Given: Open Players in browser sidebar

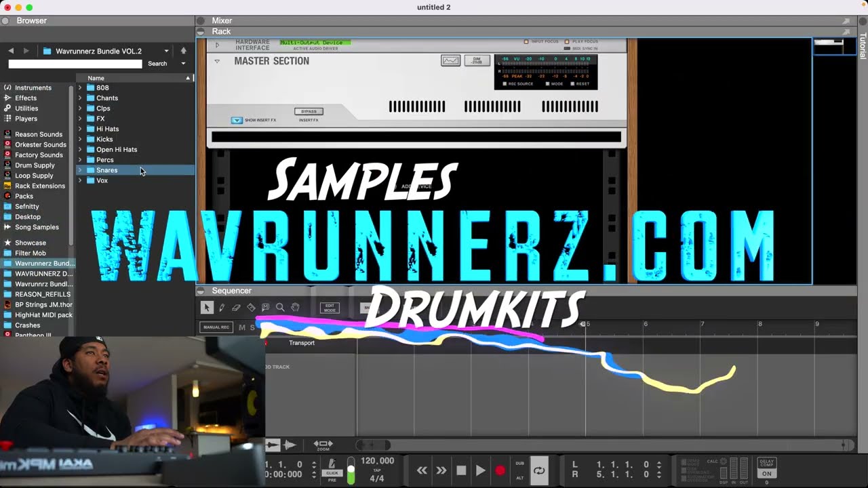Looking at the screenshot, I should (27, 119).
